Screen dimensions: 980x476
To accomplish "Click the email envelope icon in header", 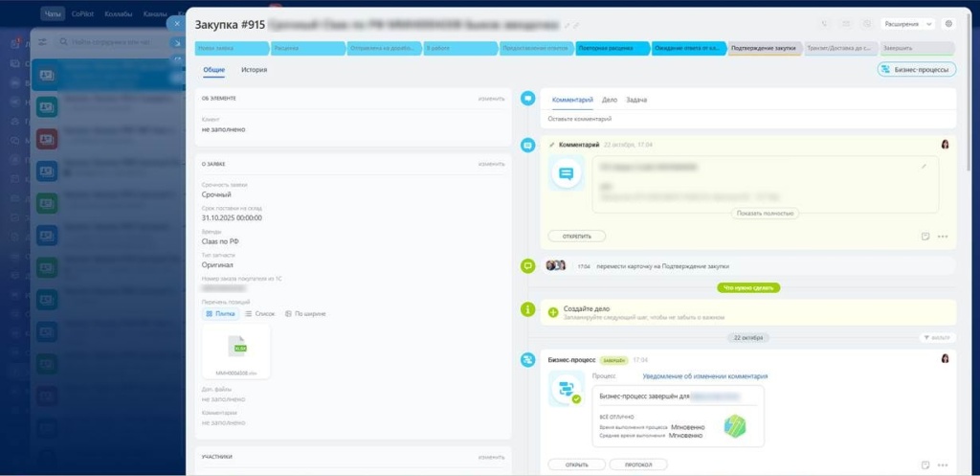I will (846, 24).
